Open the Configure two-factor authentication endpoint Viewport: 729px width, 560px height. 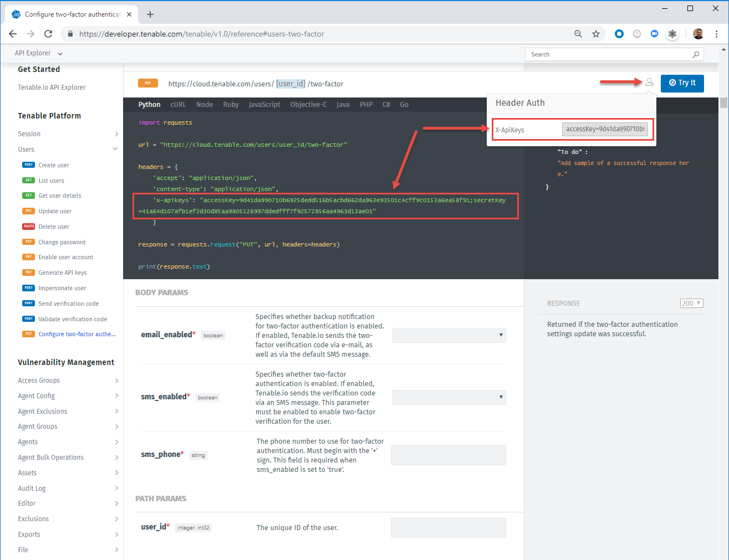(x=77, y=334)
